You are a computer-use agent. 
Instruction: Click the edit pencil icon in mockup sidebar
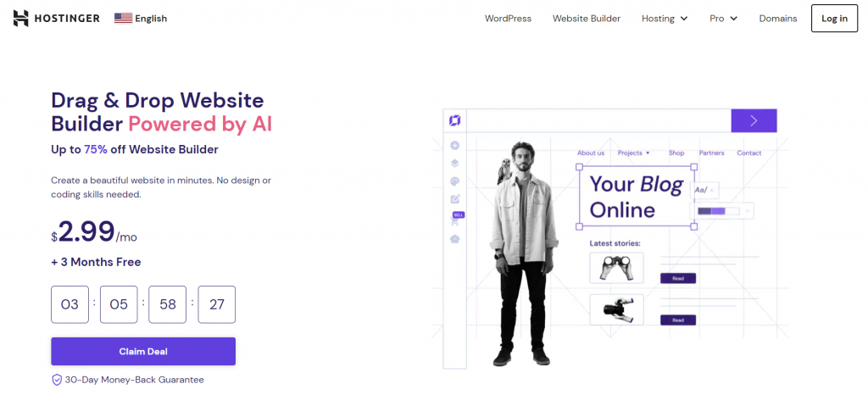click(455, 199)
